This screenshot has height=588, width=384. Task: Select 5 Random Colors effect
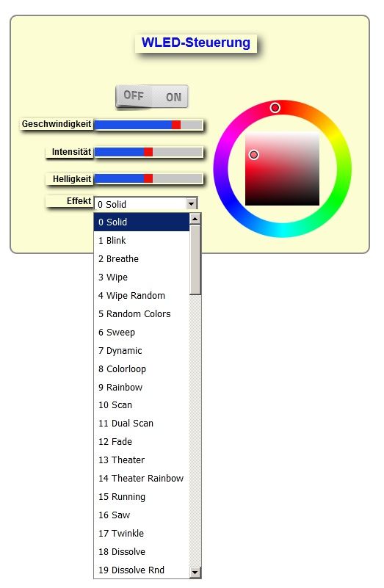(x=142, y=314)
